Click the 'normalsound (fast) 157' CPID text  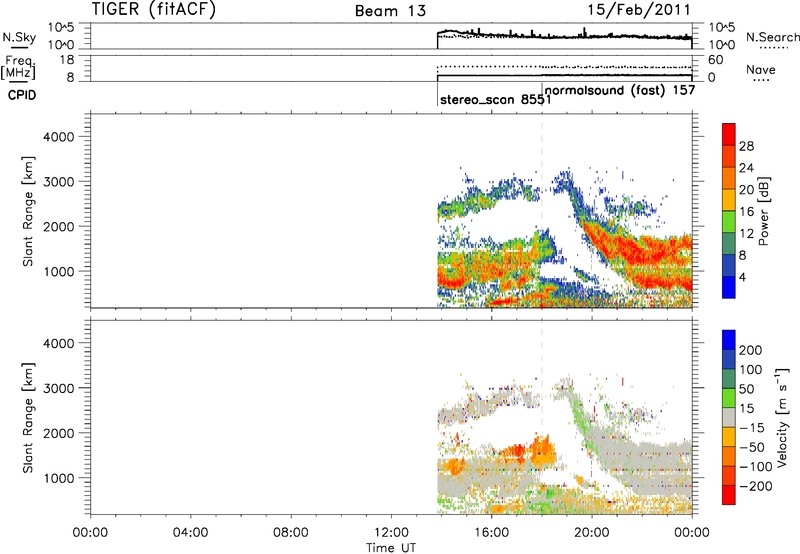tap(620, 90)
